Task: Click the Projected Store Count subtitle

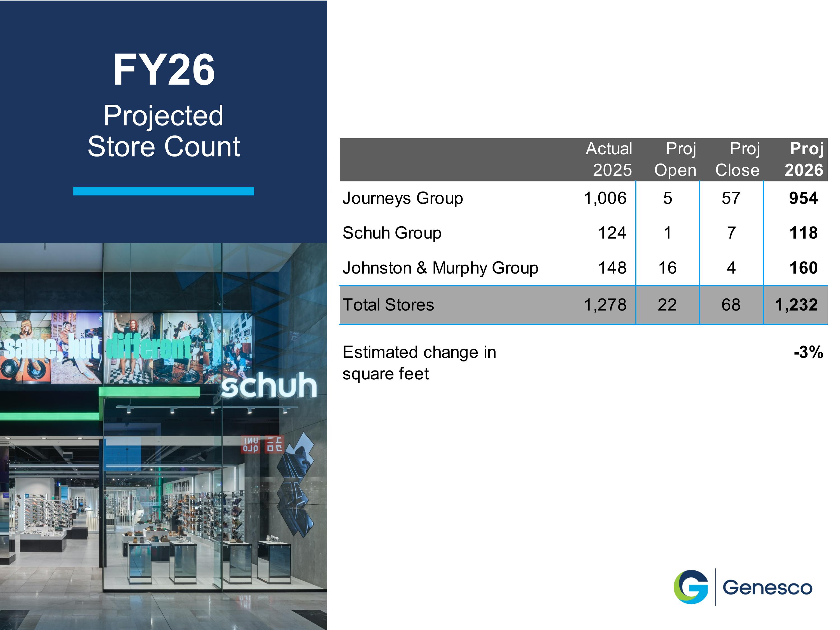Action: click(x=164, y=131)
